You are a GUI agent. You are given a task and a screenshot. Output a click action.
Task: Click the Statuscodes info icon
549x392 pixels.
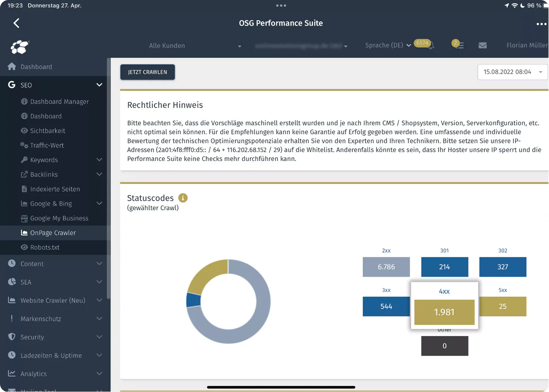pos(183,198)
